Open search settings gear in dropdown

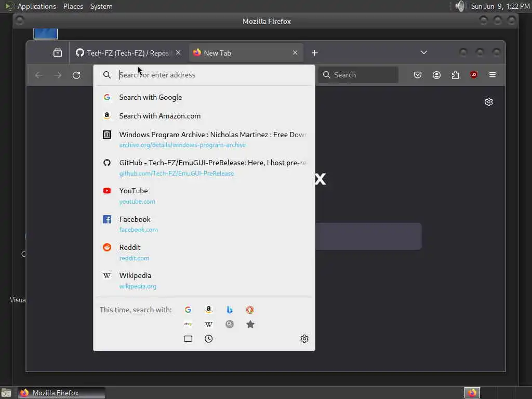pos(304,339)
